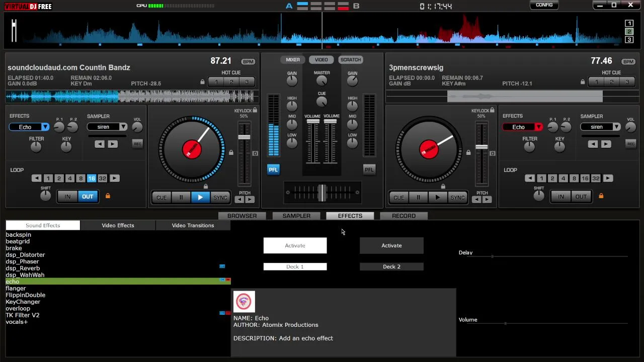Halve loop length with left deck arrow
The image size is (644, 362).
[36, 178]
